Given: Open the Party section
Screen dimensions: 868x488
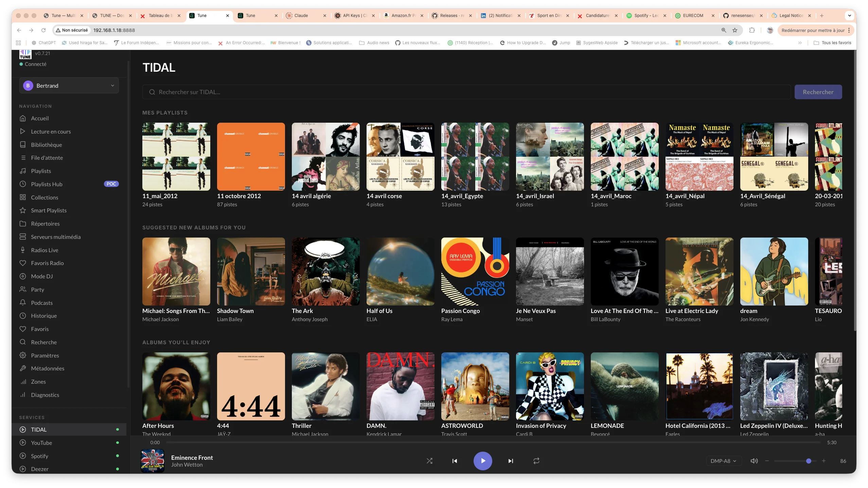Looking at the screenshot, I should (x=69, y=290).
